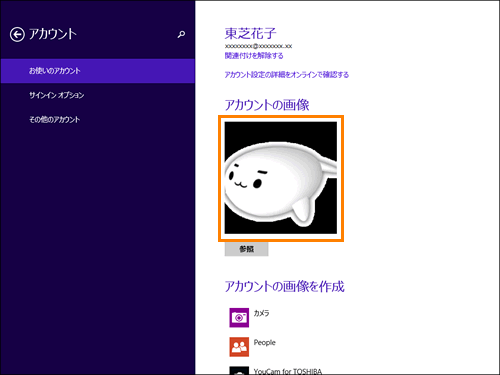
Task: Click the アカウントの画像を作成 heading
Action: point(284,286)
